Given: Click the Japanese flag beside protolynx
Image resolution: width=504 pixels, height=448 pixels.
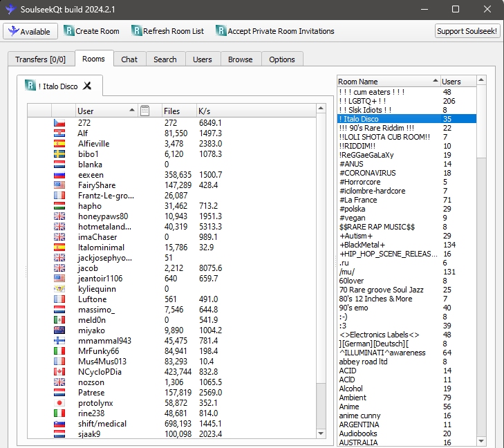Looking at the screenshot, I should click(59, 403).
